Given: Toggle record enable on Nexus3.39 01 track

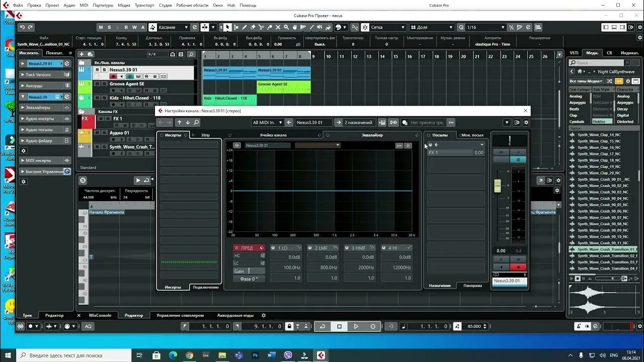Looking at the screenshot, I should pyautogui.click(x=114, y=76).
